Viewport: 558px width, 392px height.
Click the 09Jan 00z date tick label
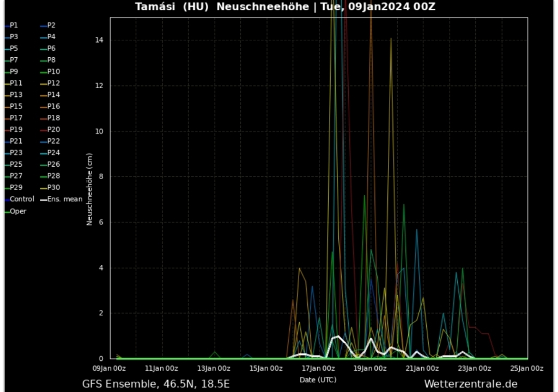[111, 369]
